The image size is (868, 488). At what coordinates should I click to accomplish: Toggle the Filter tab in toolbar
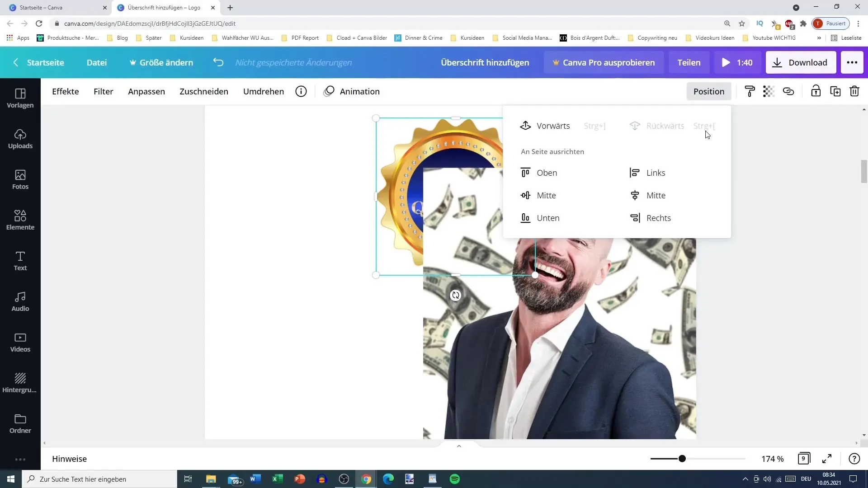coord(103,90)
